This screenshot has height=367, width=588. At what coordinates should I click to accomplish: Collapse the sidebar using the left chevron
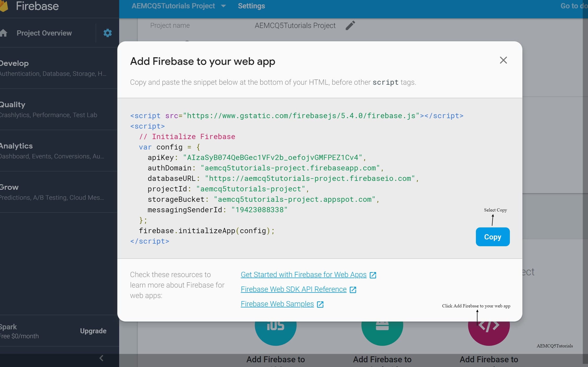tap(101, 358)
